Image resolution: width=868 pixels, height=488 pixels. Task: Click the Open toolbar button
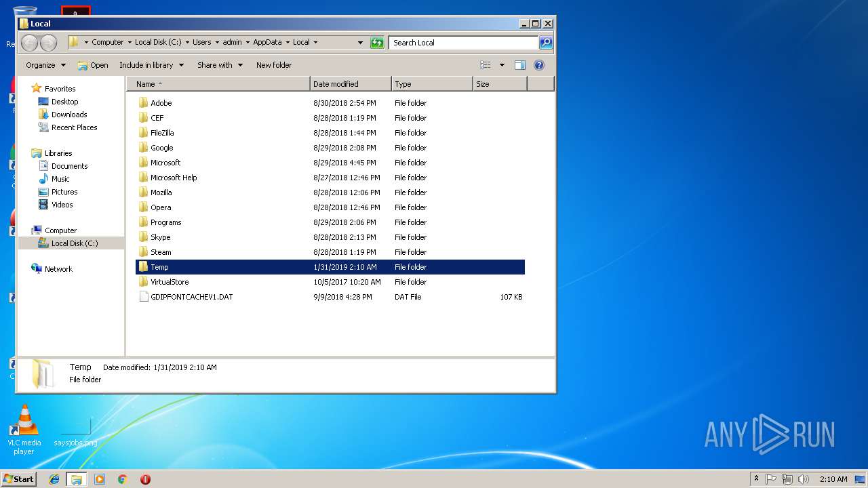(x=93, y=65)
